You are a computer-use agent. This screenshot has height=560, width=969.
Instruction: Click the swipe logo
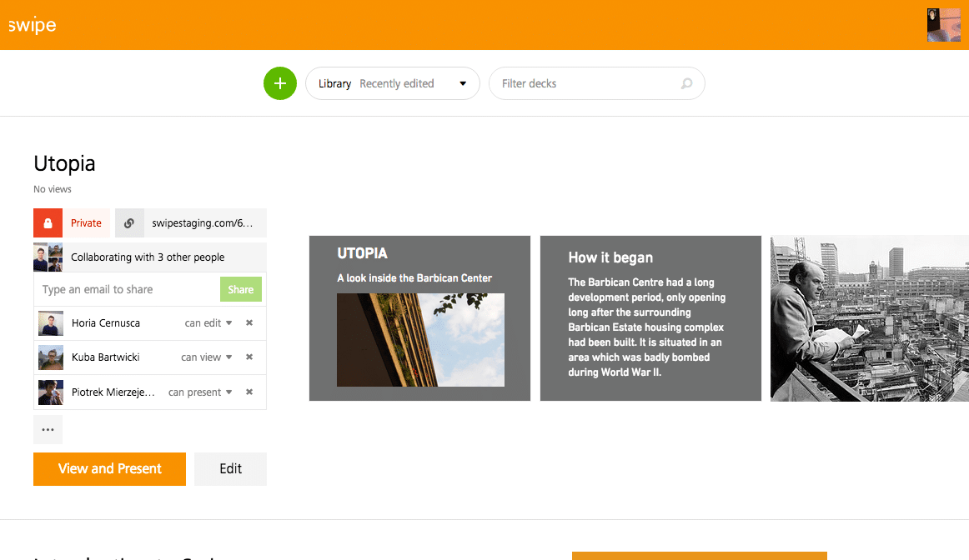click(x=33, y=25)
